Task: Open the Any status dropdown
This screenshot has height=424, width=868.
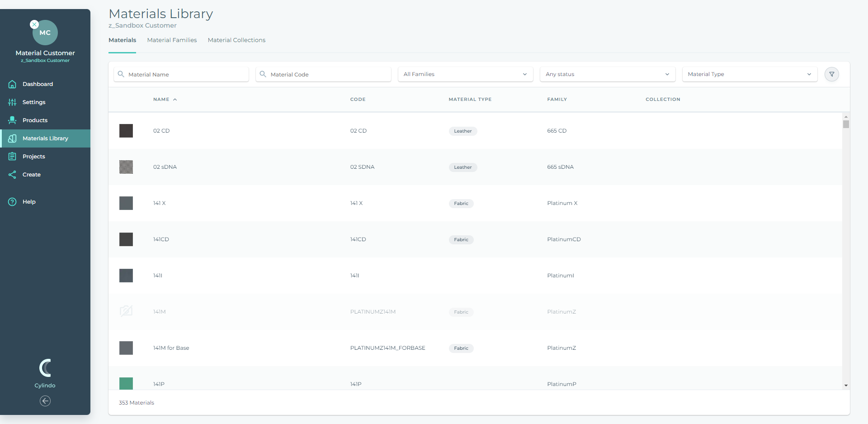Action: (607, 74)
